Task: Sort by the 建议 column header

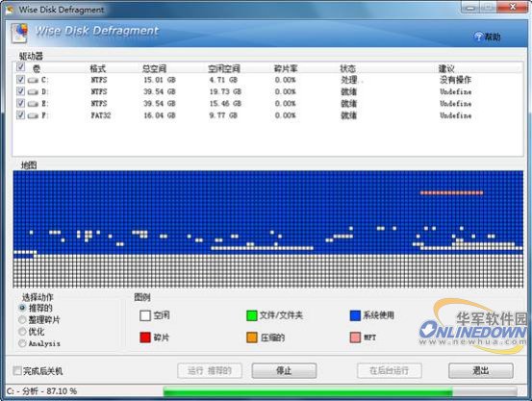Action: coord(446,68)
